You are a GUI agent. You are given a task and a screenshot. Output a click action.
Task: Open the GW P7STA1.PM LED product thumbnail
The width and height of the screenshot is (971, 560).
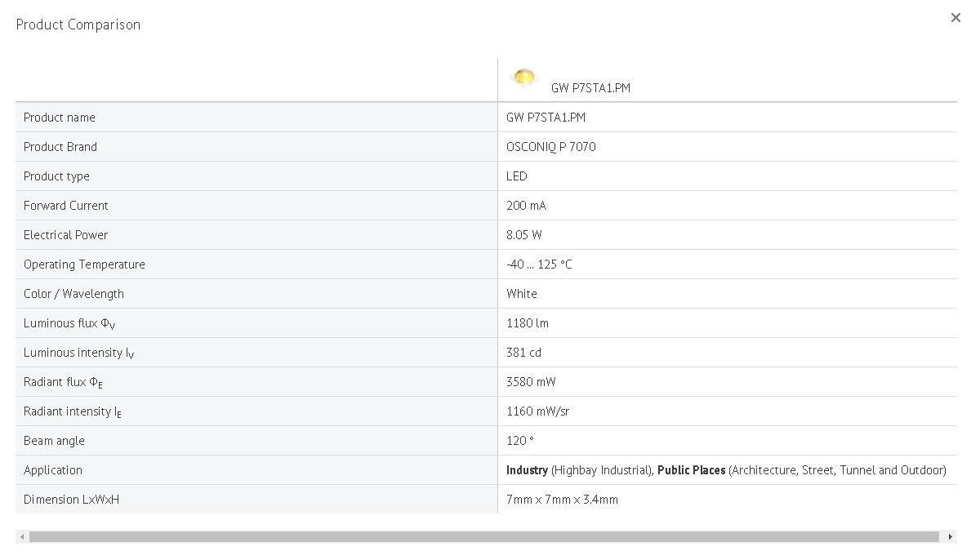(x=524, y=78)
